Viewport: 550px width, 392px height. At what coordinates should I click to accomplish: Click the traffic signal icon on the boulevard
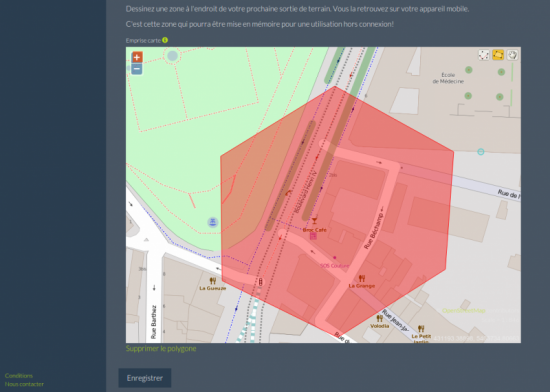point(260,282)
